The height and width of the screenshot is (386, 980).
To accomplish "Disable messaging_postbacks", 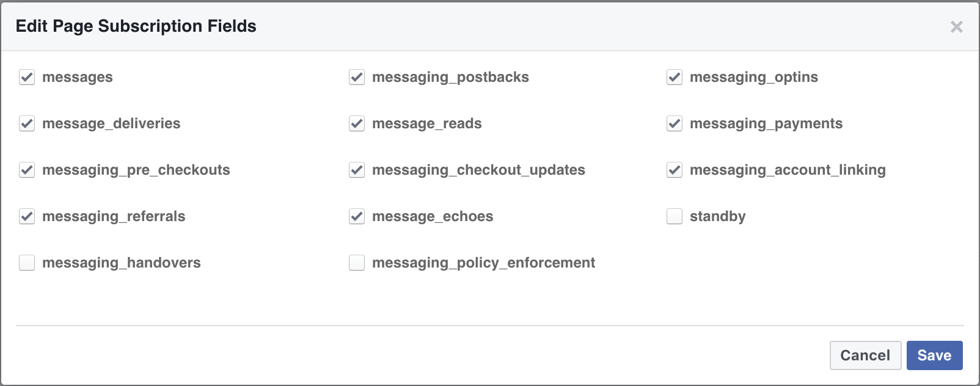I will pos(357,77).
